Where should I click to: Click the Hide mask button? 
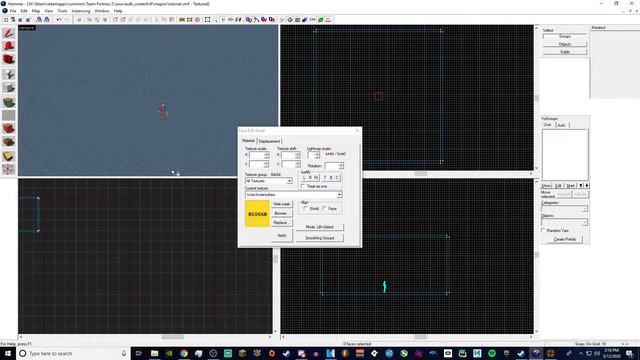pyautogui.click(x=282, y=204)
